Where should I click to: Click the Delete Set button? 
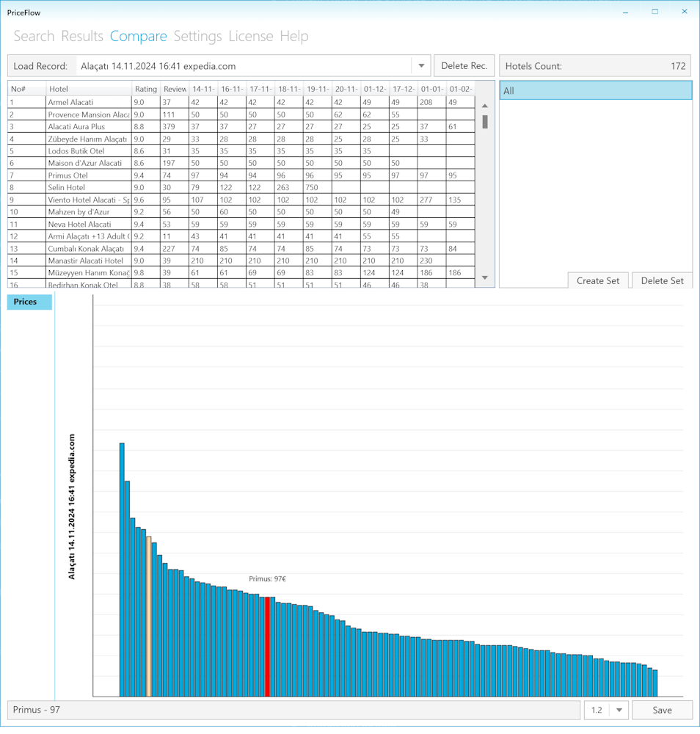[x=662, y=281]
